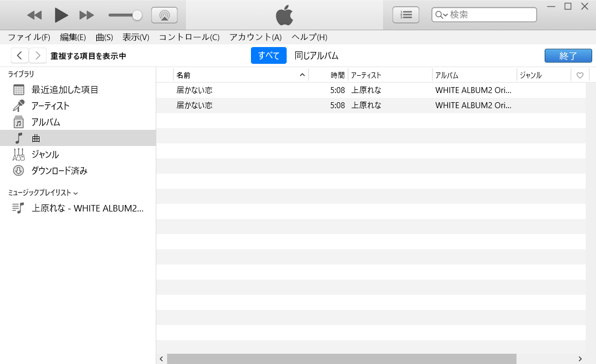Select 曲 in the sidebar
Viewport: 596px width, 364px height.
(x=78, y=138)
